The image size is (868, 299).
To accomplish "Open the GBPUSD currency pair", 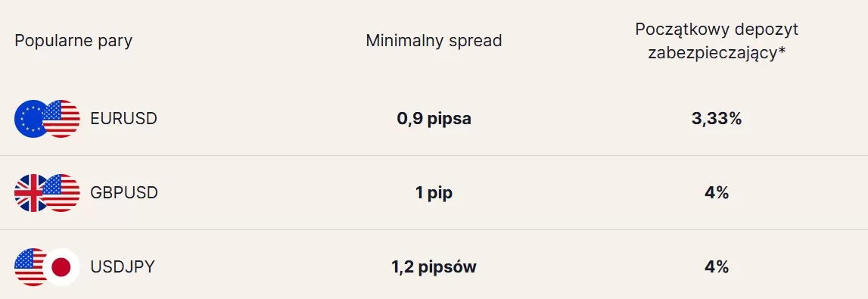I will (x=124, y=193).
